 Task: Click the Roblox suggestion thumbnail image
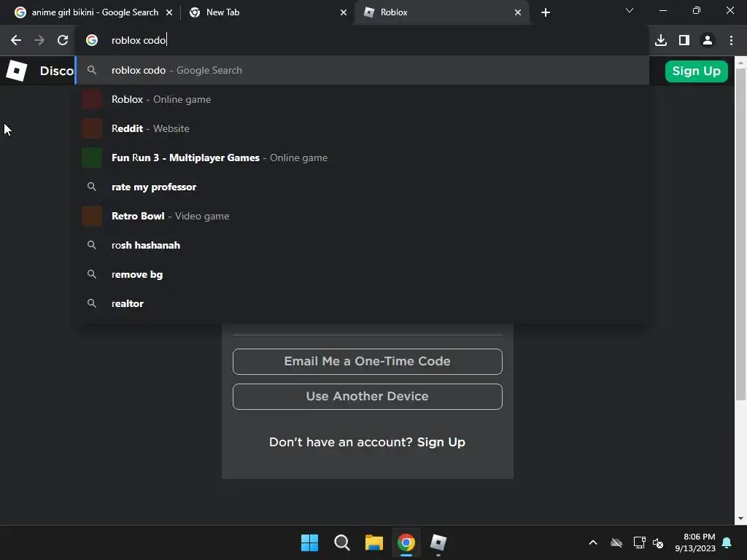(91, 99)
